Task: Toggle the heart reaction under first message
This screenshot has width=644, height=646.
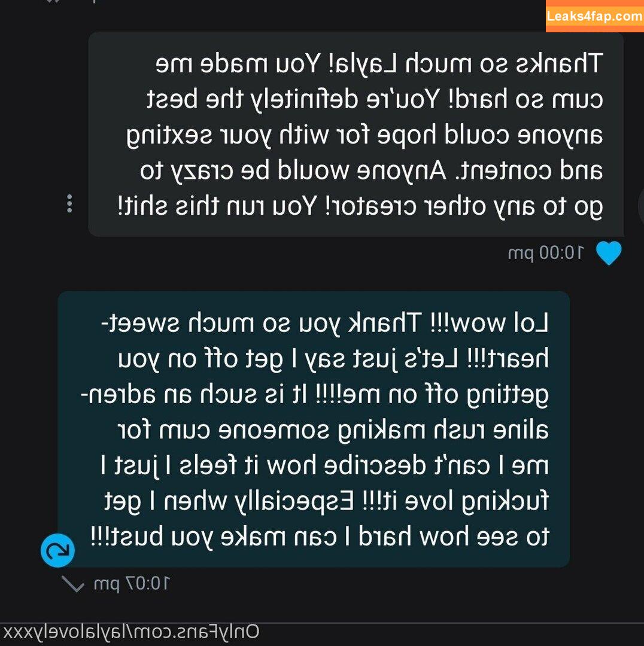Action: [x=609, y=252]
